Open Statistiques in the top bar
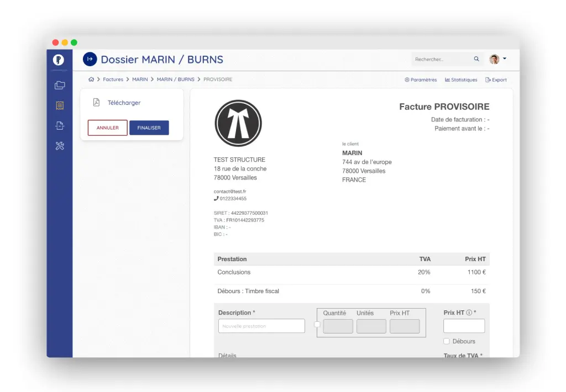The image size is (566, 392). coord(461,80)
